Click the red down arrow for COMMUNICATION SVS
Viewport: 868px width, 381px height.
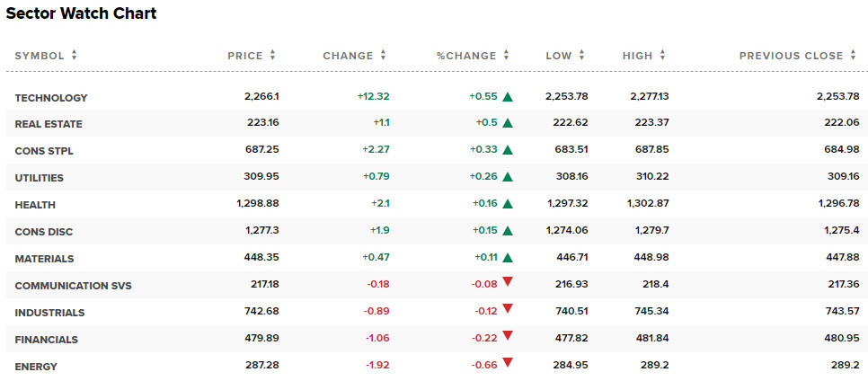tap(508, 282)
